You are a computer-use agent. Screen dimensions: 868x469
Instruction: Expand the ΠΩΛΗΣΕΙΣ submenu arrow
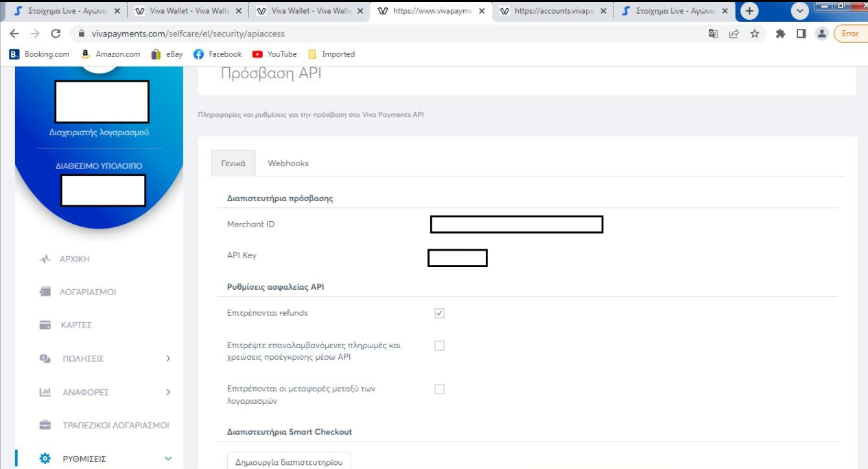[x=168, y=358]
